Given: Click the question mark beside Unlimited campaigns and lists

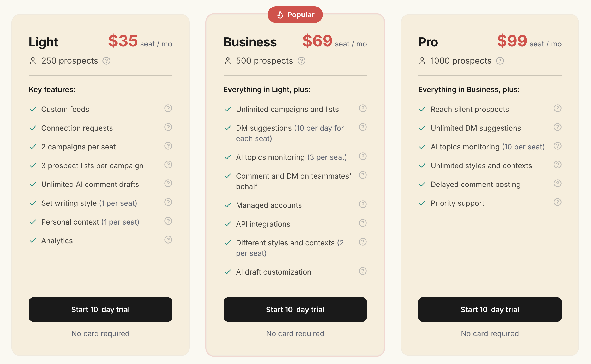Looking at the screenshot, I should pyautogui.click(x=363, y=108).
